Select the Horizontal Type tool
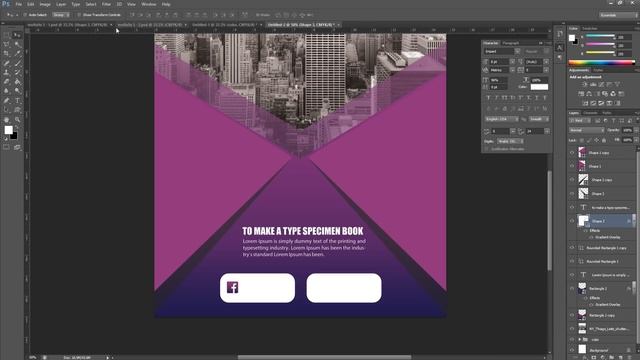Viewport: 640px width, 360px height. (x=17, y=100)
